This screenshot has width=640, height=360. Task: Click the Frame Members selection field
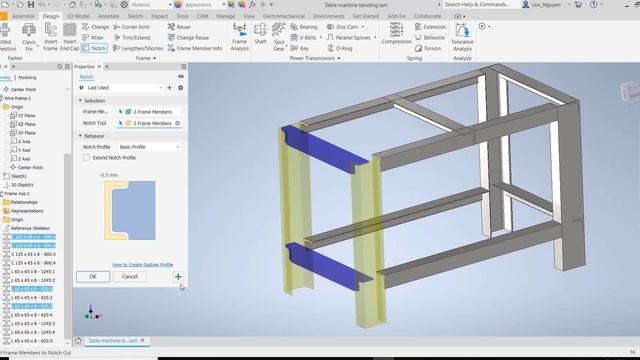(x=149, y=112)
